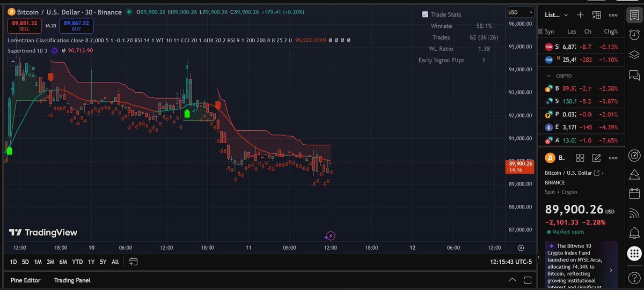
Task: Click the TradingView logo on the chart
Action: [x=43, y=233]
